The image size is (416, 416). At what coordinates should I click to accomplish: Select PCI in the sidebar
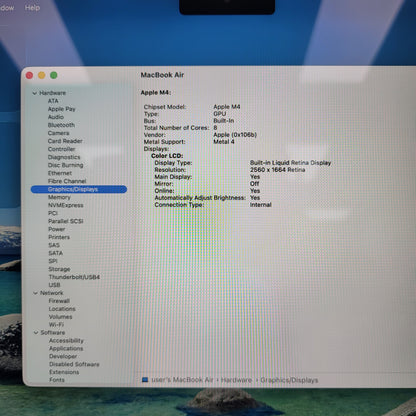pyautogui.click(x=53, y=213)
